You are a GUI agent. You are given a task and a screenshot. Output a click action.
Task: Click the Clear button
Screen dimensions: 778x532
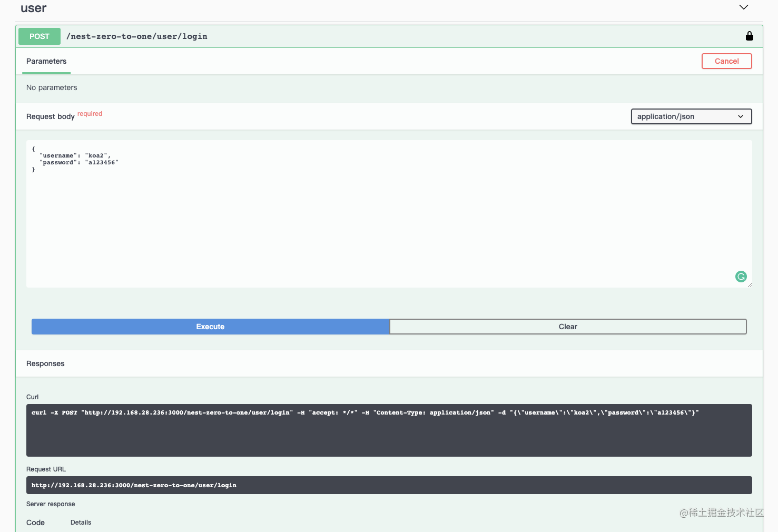click(x=568, y=327)
